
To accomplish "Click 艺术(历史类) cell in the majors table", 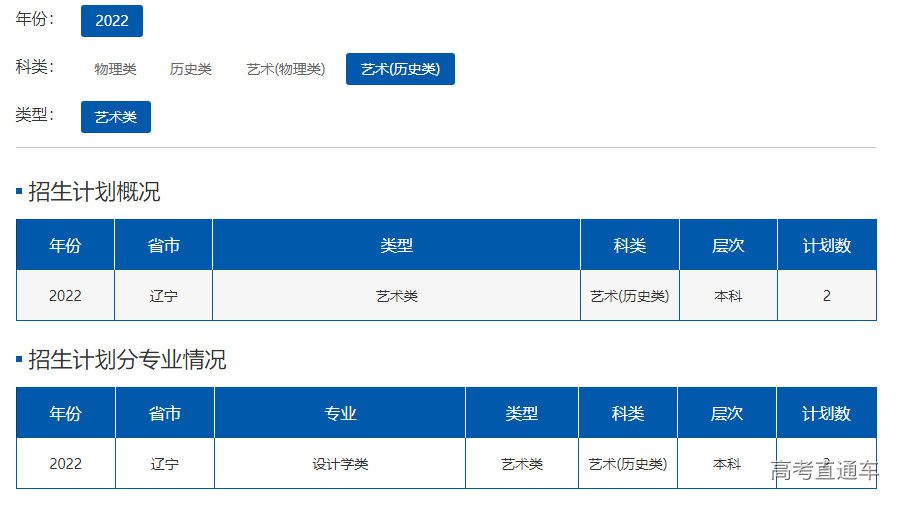I will tap(628, 464).
